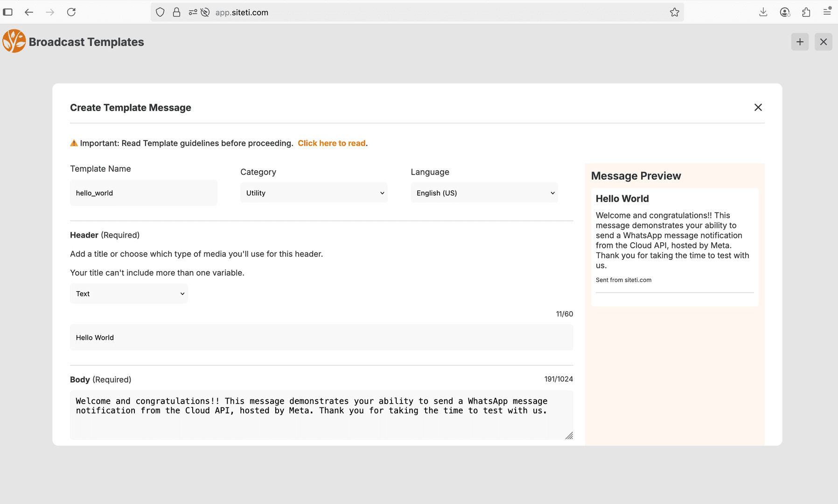Click the Template Name field with hello_world
Viewport: 838px width, 504px height.
point(143,193)
